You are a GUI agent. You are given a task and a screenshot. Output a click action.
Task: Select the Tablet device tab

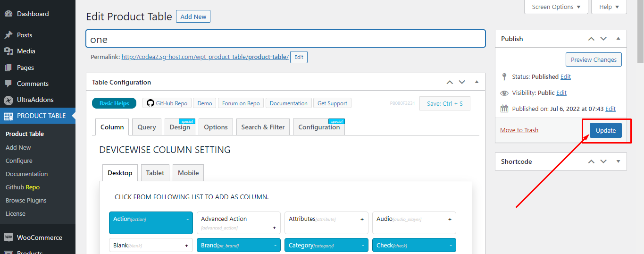pos(155,173)
